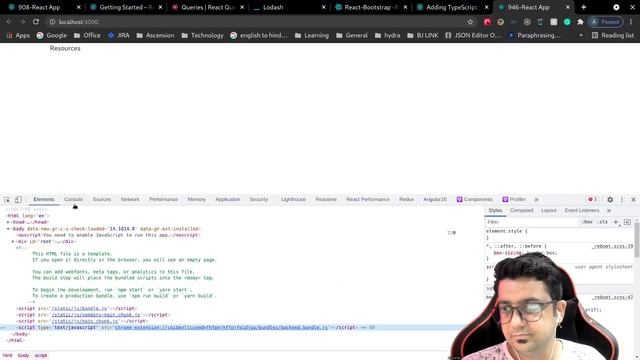Viewport: 640px width, 360px height.
Task: Click the Resources text on the page
Action: tap(65, 48)
